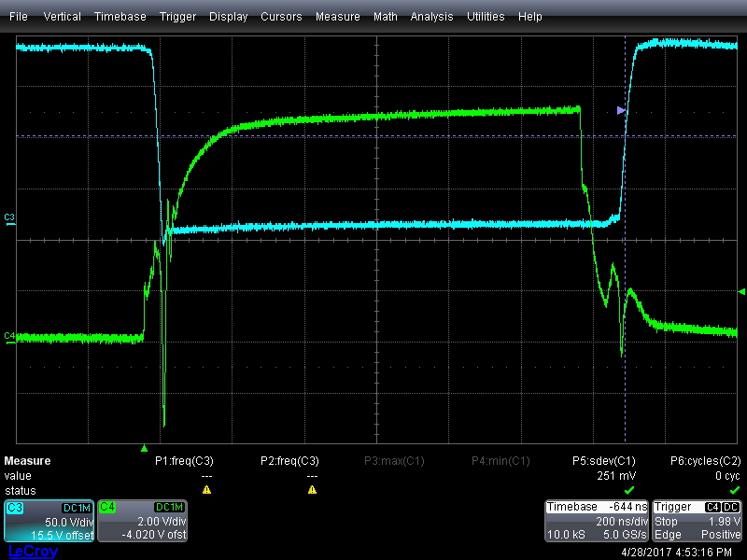747x560 pixels.
Task: Click the C3 15.5 V offset value
Action: click(62, 535)
